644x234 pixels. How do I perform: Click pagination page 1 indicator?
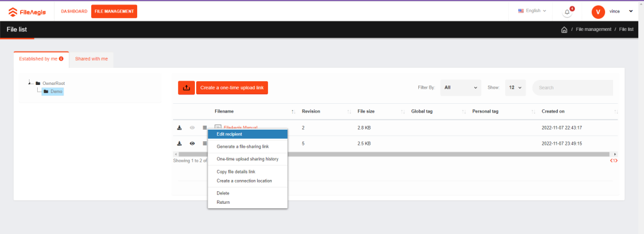tap(614, 160)
